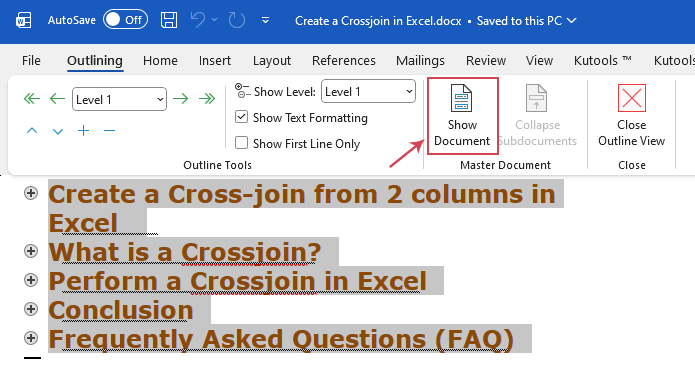Viewport: 695px width, 373px height.
Task: Click the heading text 'Conclusion'
Action: coord(121,310)
